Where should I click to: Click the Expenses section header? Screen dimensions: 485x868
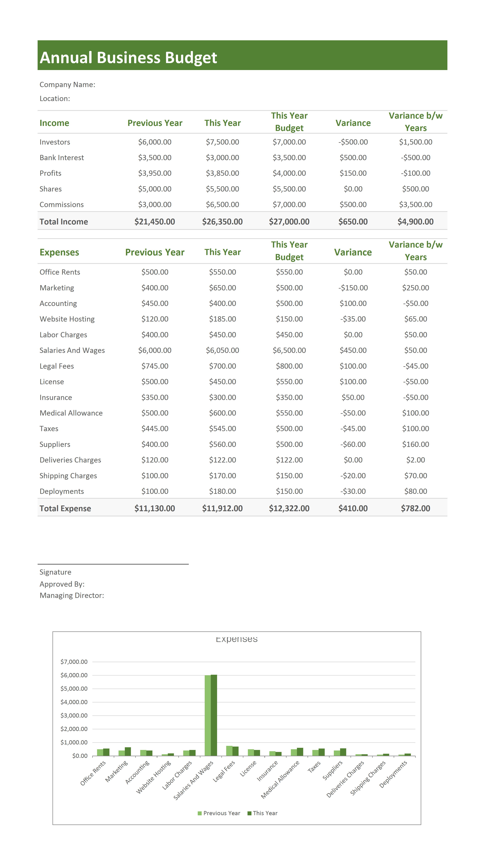point(59,252)
